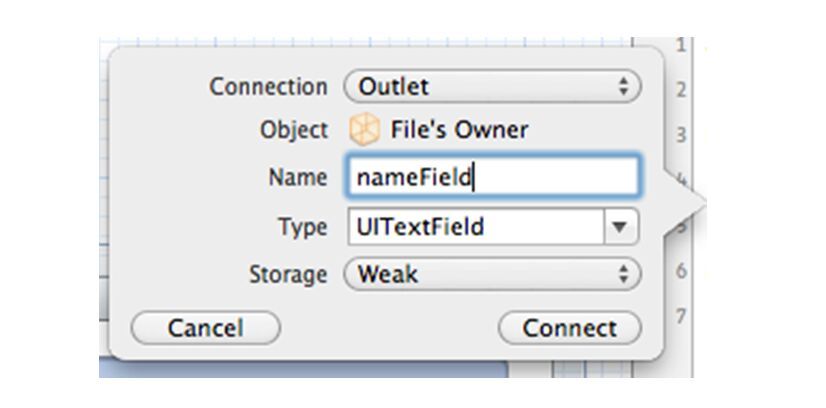Image resolution: width=826 pixels, height=408 pixels.
Task: Click the up-down arrows on Connection popup
Action: coord(624,86)
